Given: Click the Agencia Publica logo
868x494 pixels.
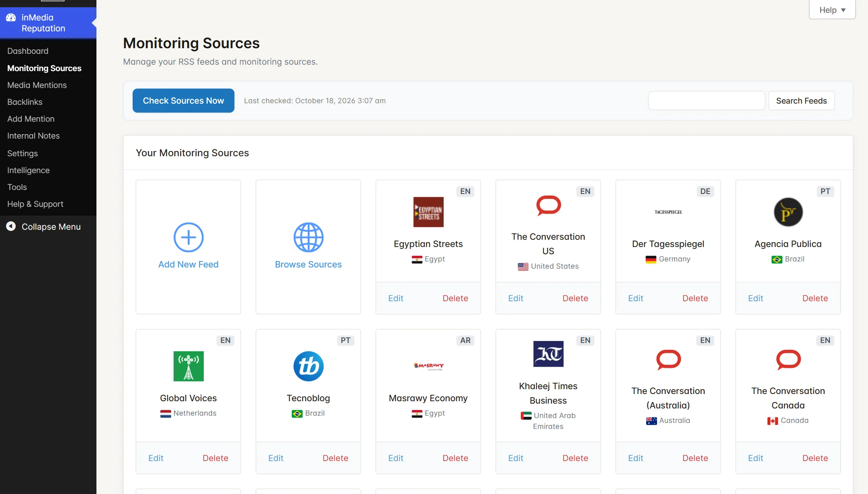Looking at the screenshot, I should 788,212.
